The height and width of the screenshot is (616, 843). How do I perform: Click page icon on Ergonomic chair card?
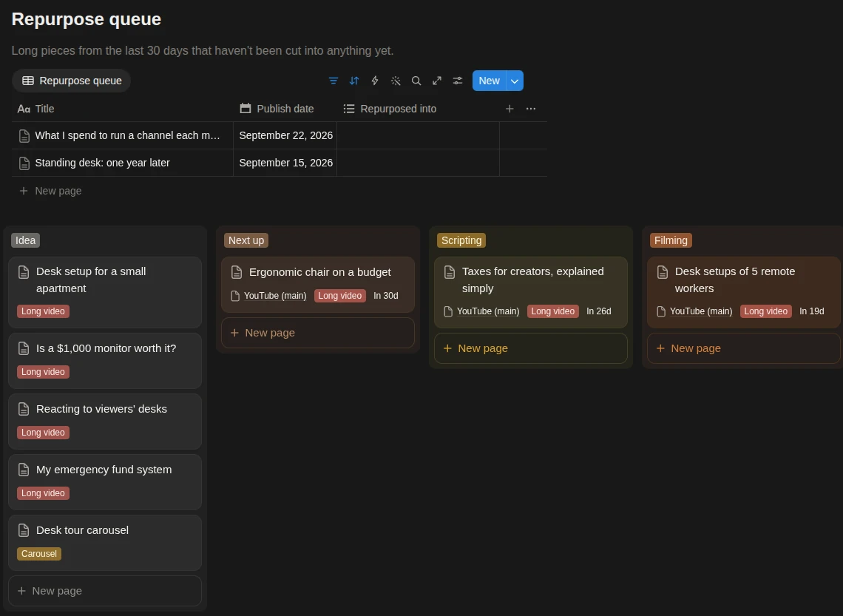tap(237, 272)
